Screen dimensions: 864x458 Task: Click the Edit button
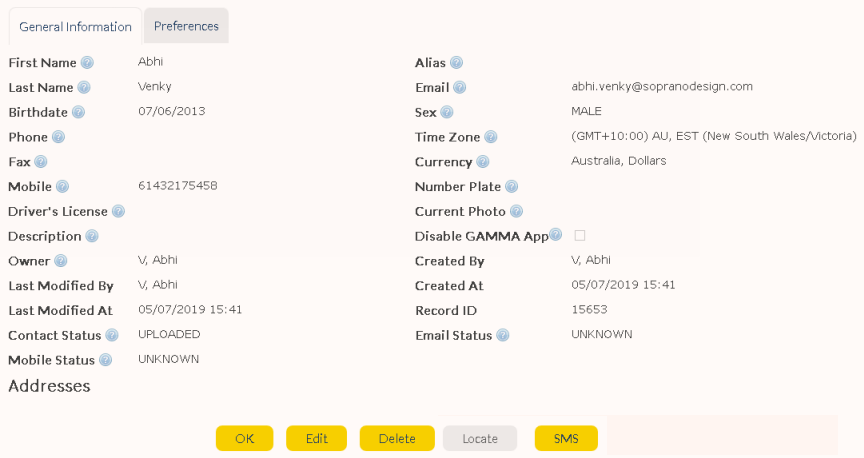(x=316, y=438)
